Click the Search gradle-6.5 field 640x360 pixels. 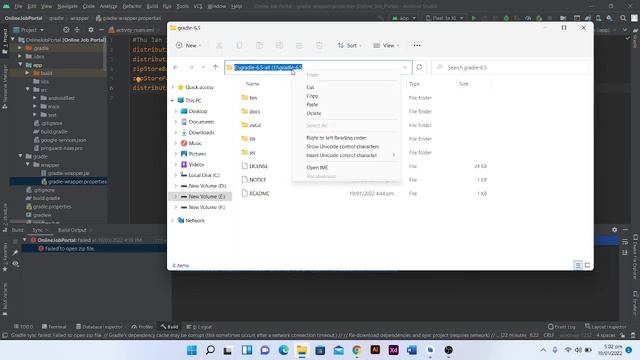point(510,67)
